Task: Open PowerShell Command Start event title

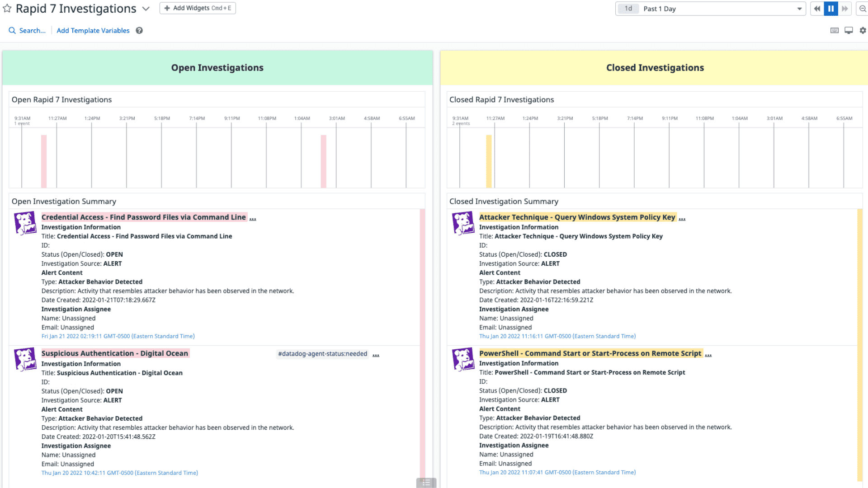Action: [x=590, y=353]
